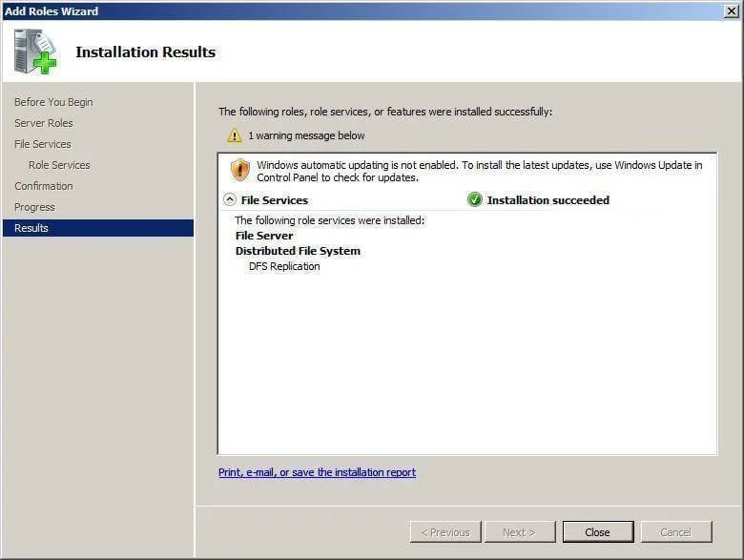Image resolution: width=744 pixels, height=560 pixels.
Task: Click the 'Add Roles Wizard' title bar text
Action: click(x=52, y=10)
